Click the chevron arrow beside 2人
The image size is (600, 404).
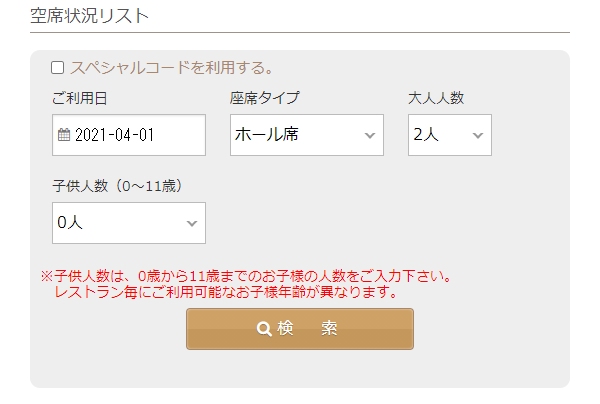click(478, 135)
